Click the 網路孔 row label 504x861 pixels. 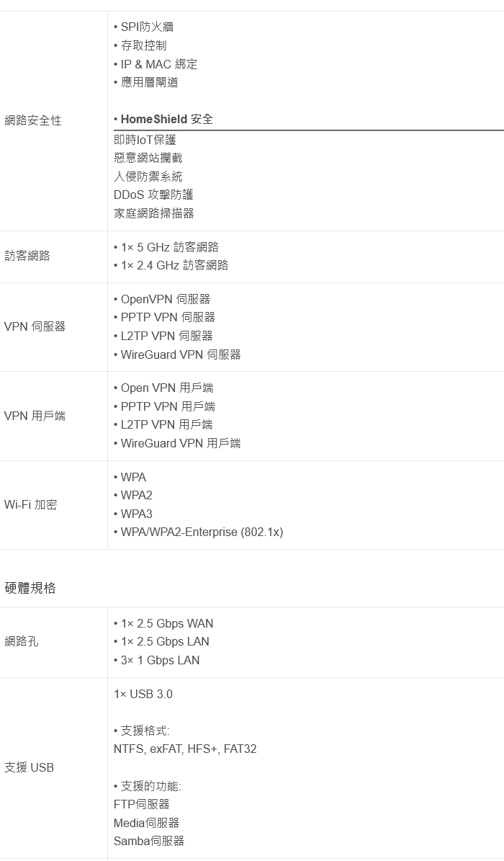coord(22,641)
